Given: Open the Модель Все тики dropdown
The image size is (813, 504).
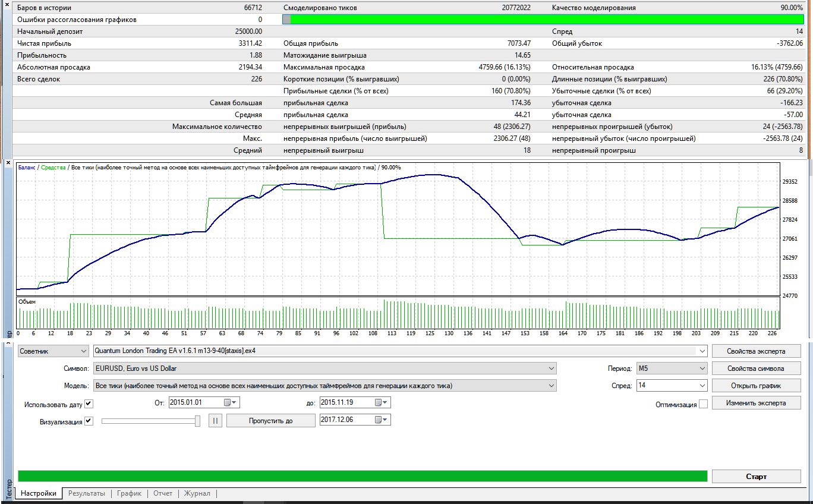Looking at the screenshot, I should pos(325,386).
